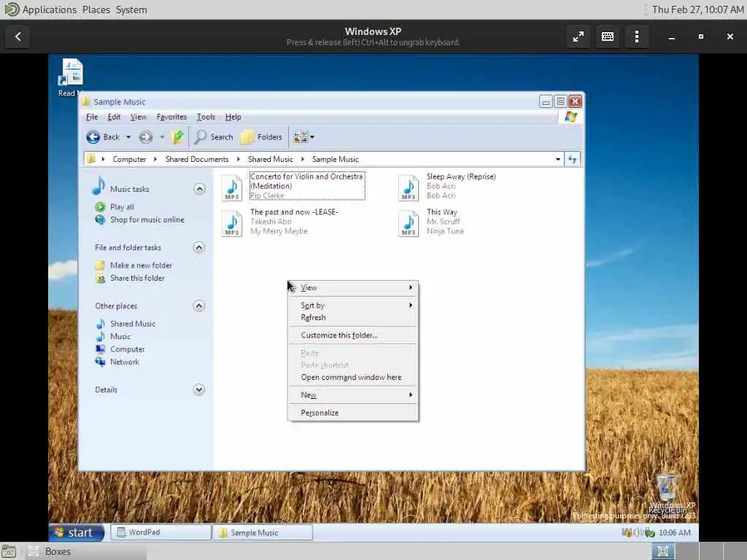The image size is (747, 560).
Task: Click Shared Music in the address bar path
Action: (x=270, y=159)
